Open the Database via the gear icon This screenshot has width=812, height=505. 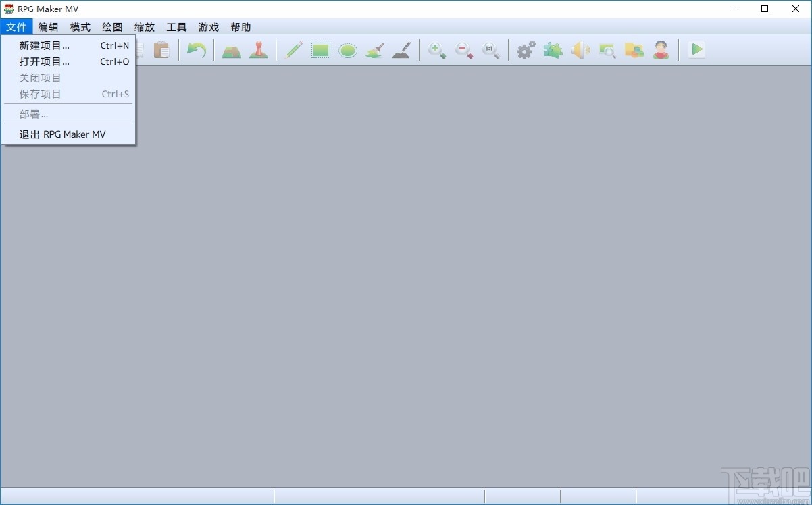click(x=526, y=49)
